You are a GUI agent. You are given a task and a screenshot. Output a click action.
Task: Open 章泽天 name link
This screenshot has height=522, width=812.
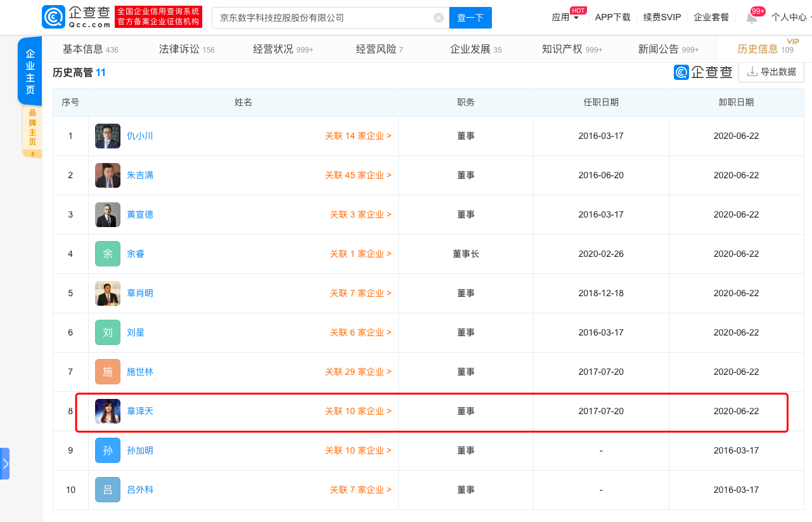(140, 411)
